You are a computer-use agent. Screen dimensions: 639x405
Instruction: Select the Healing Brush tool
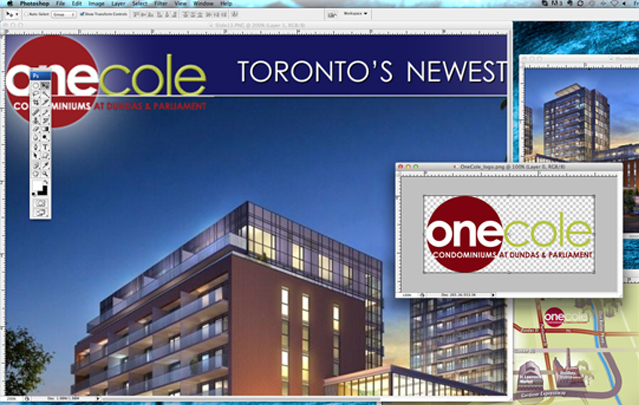click(36, 113)
